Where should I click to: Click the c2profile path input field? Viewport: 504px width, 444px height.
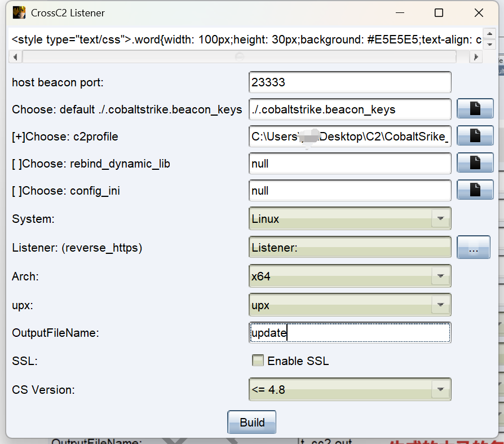[x=350, y=136]
